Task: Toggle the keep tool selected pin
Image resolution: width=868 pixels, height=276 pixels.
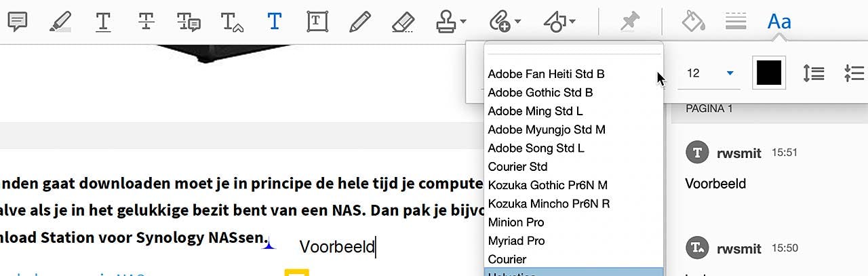Action: (x=631, y=22)
